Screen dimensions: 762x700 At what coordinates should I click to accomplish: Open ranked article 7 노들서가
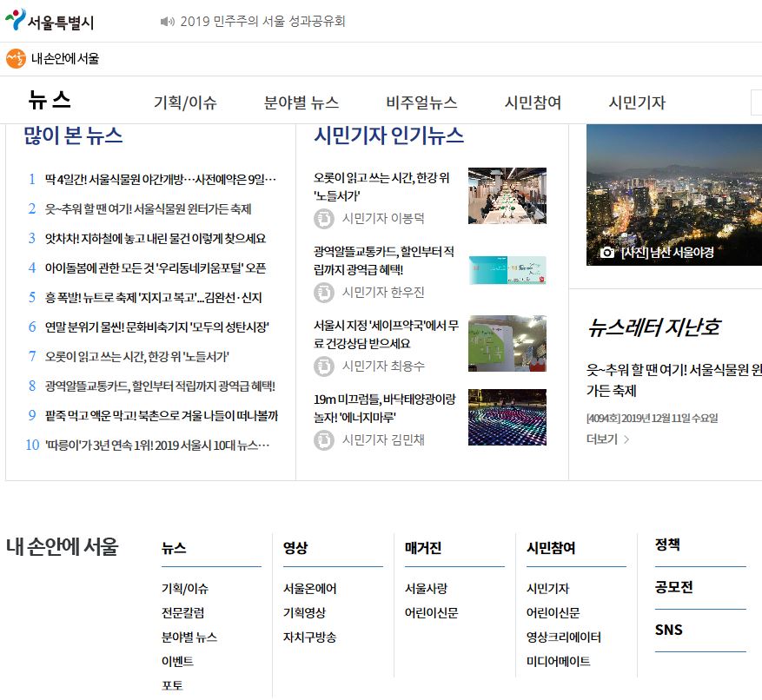(x=136, y=357)
